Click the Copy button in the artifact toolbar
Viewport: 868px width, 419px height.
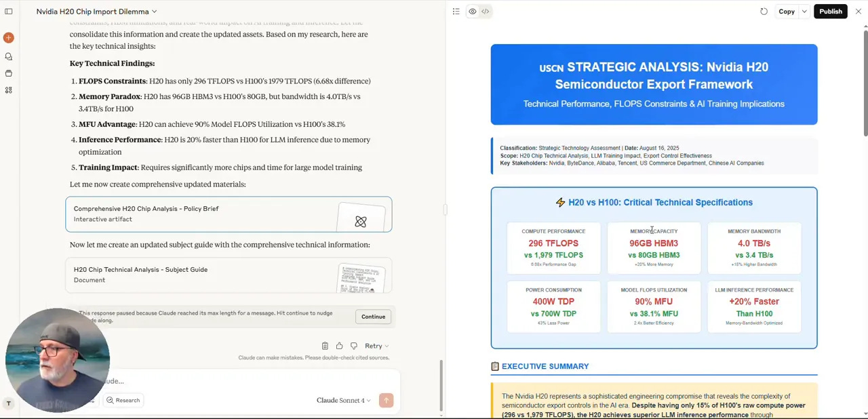tap(787, 12)
